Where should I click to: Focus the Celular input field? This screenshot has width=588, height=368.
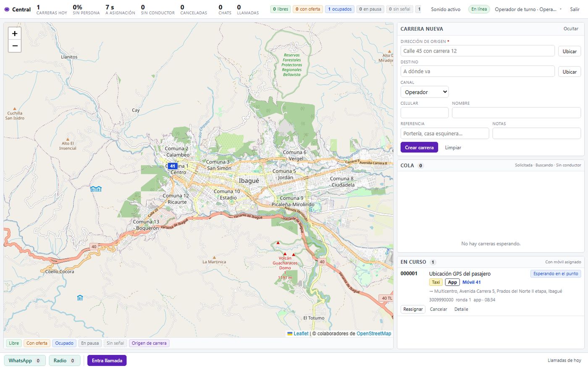(x=425, y=113)
